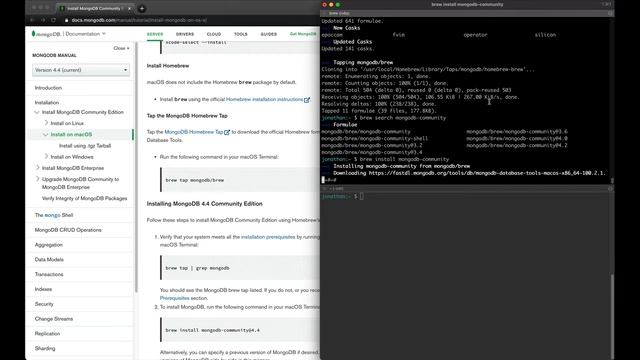Viewport: 640px width, 360px height.
Task: Open The mongo Shell section
Action: (x=54, y=215)
